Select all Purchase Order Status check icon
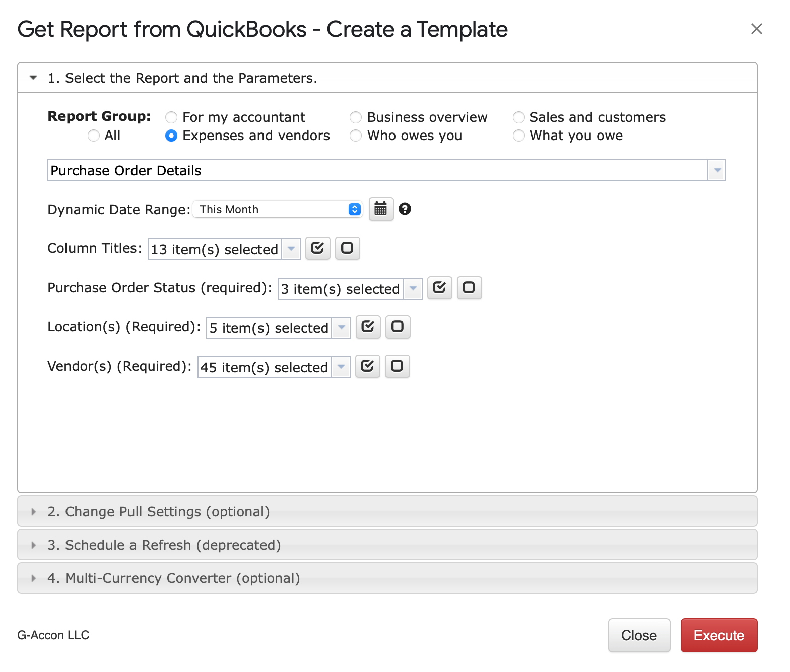 coord(439,288)
